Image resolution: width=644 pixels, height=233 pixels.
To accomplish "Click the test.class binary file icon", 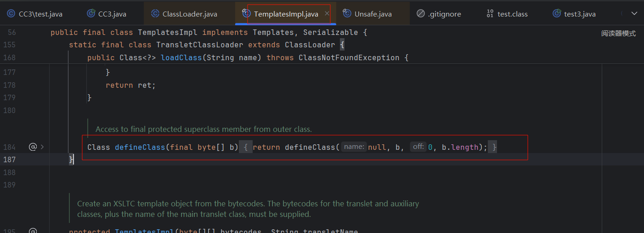I will point(490,14).
